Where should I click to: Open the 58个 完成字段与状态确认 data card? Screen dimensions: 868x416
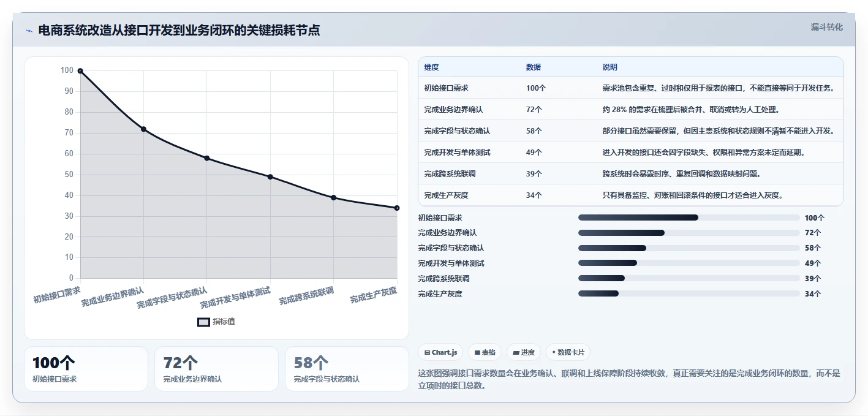(347, 369)
